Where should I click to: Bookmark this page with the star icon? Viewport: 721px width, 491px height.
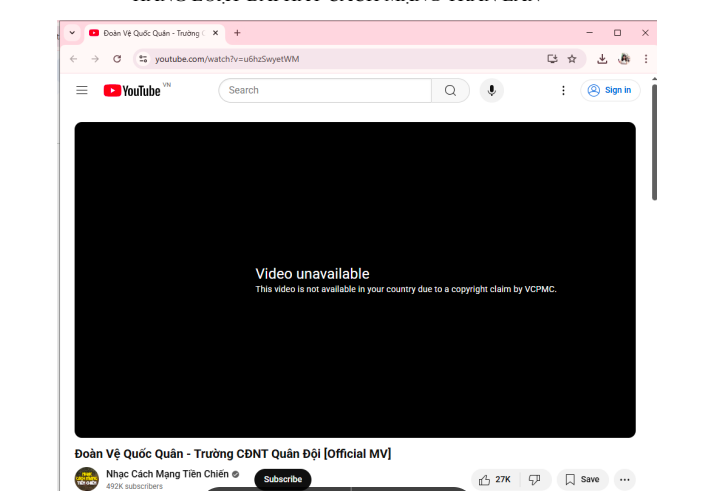click(572, 59)
